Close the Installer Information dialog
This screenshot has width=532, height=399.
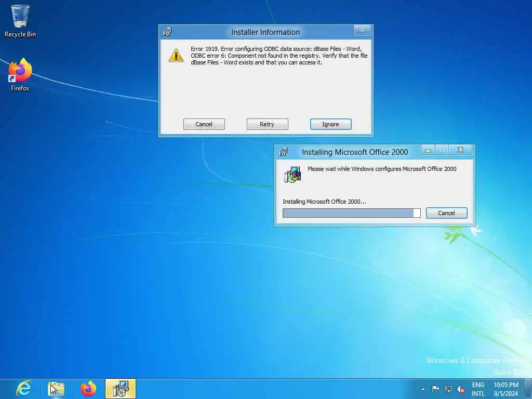pyautogui.click(x=362, y=30)
